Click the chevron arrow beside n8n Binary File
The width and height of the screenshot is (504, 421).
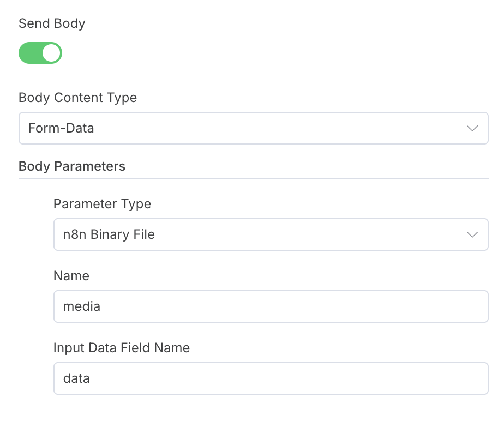(472, 234)
